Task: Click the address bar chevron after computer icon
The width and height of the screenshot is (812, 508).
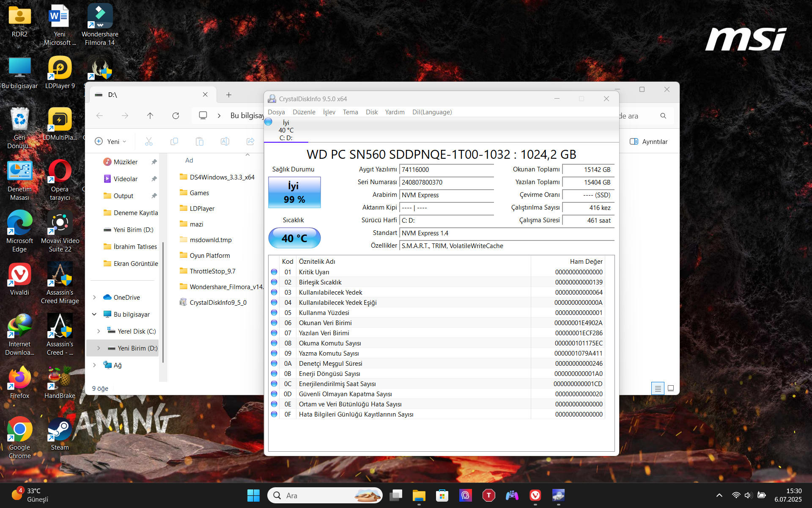Action: 219,116
